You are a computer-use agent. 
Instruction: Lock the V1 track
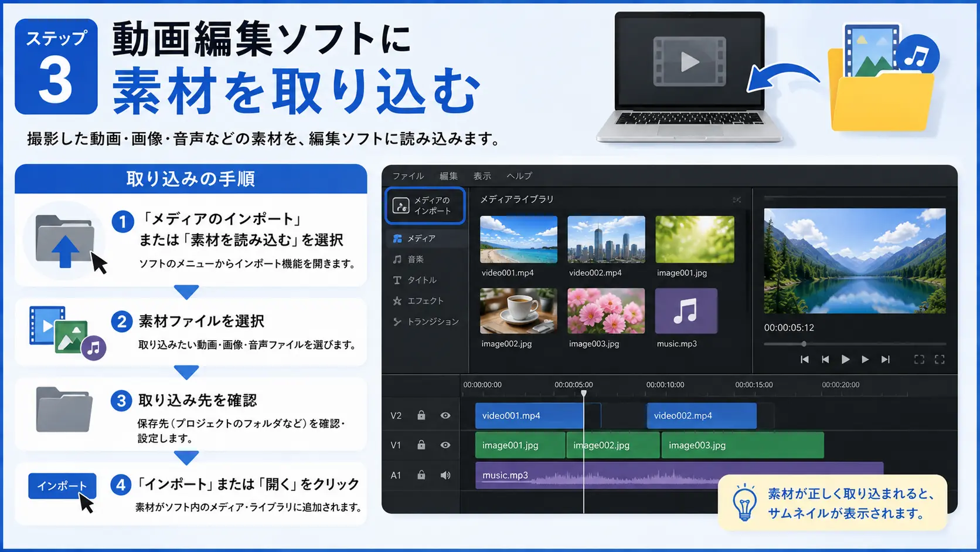(x=421, y=445)
